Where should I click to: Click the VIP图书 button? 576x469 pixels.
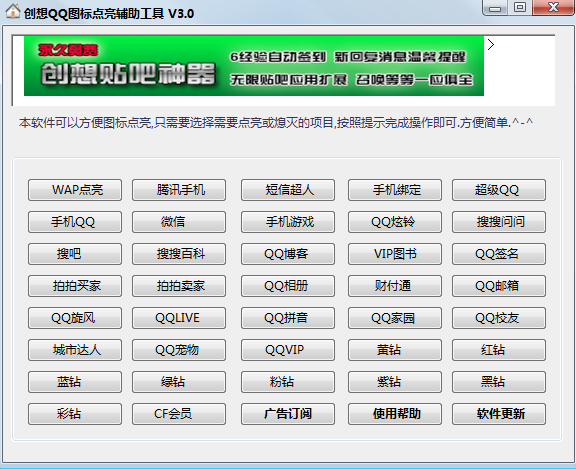(395, 254)
